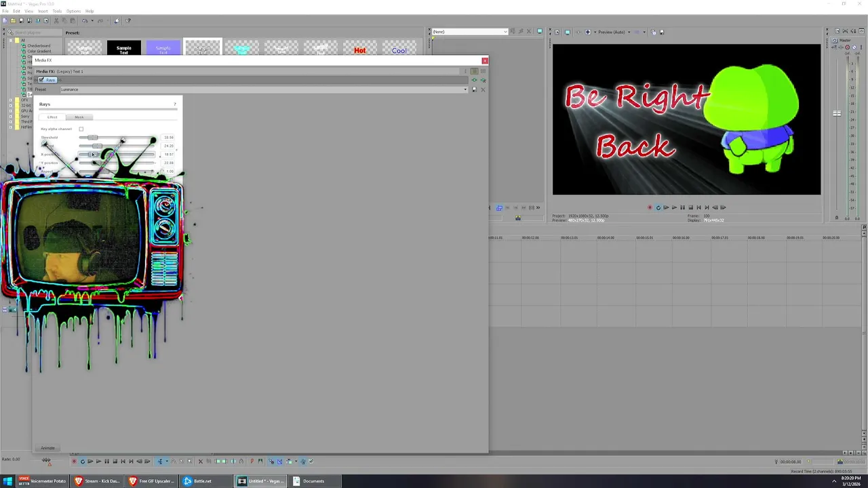Open Voicemeeter Potato from taskbar
The height and width of the screenshot is (488, 868).
pos(43,481)
